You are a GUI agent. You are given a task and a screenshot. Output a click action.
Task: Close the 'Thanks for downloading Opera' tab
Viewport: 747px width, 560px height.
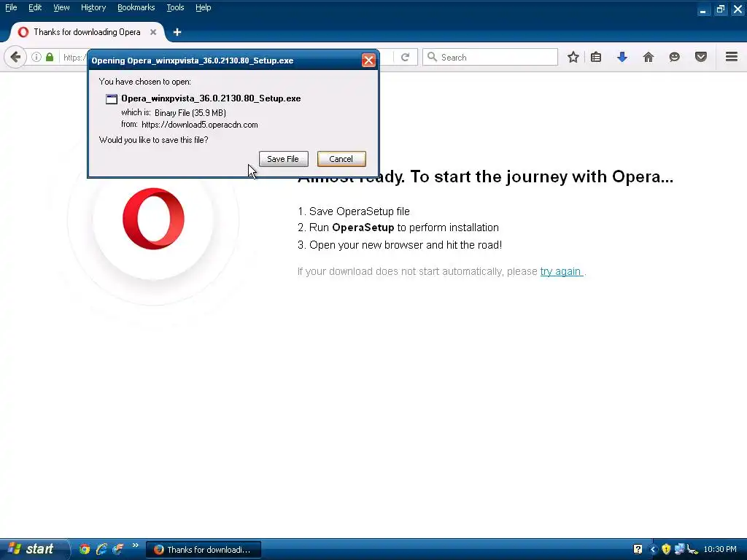(x=153, y=32)
